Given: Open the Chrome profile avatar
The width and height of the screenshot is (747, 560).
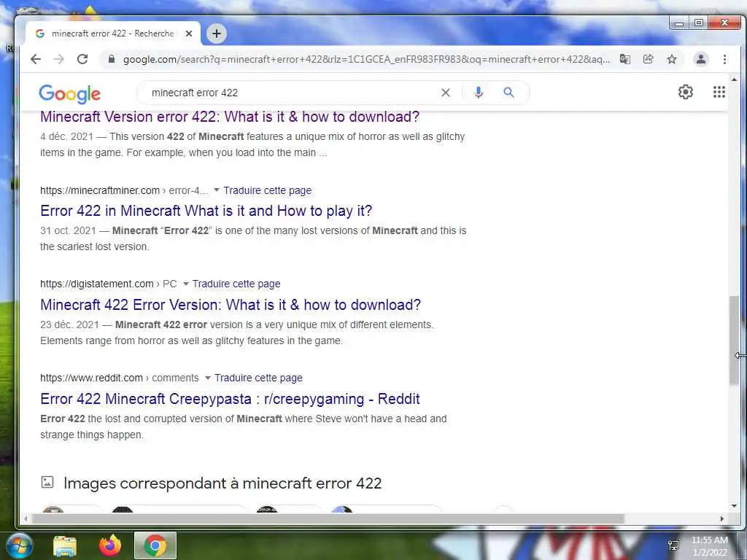Looking at the screenshot, I should tap(701, 59).
